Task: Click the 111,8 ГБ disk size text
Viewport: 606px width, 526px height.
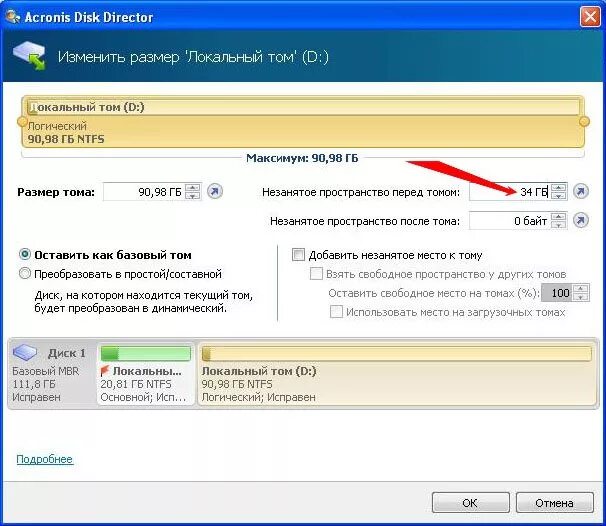Action: coord(34,384)
